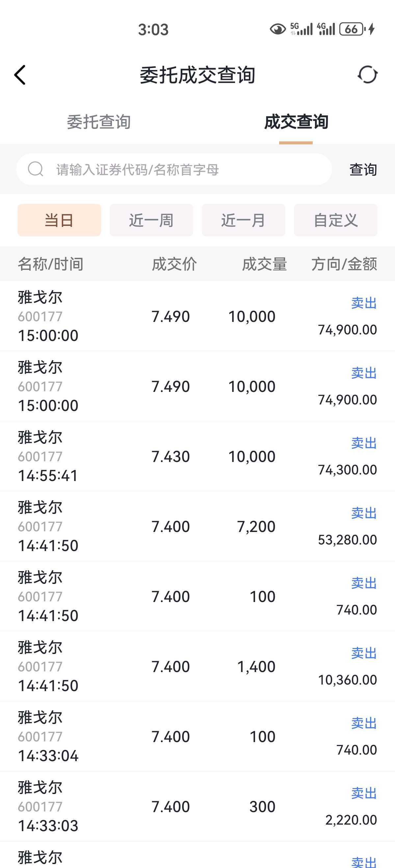The height and width of the screenshot is (868, 395).
Task: Open the 1,400 share trade record
Action: point(197,666)
